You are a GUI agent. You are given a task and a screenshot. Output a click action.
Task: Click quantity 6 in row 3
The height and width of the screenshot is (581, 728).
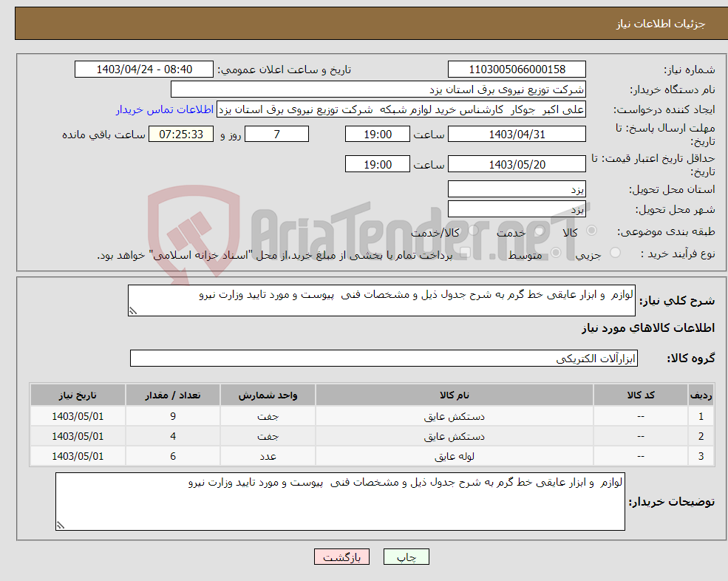173,457
